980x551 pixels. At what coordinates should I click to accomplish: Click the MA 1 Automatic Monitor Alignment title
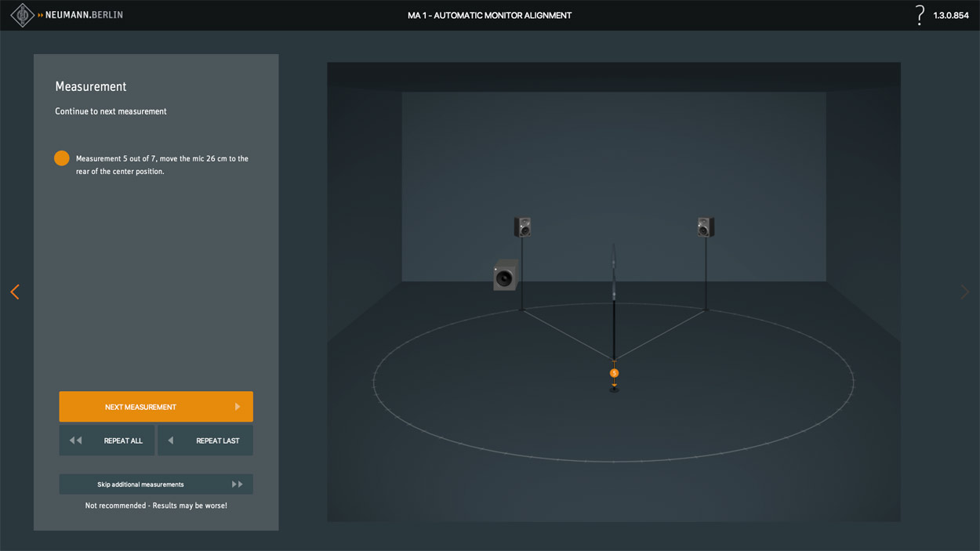489,16
